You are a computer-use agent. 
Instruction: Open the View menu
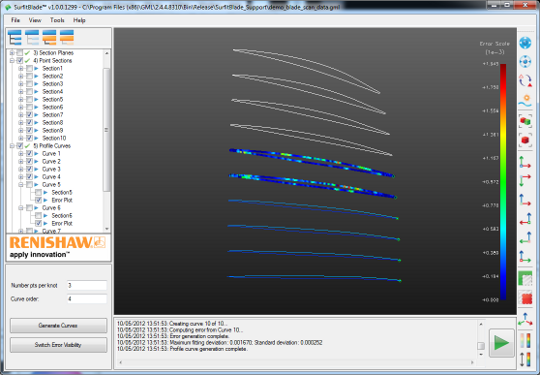coord(35,20)
